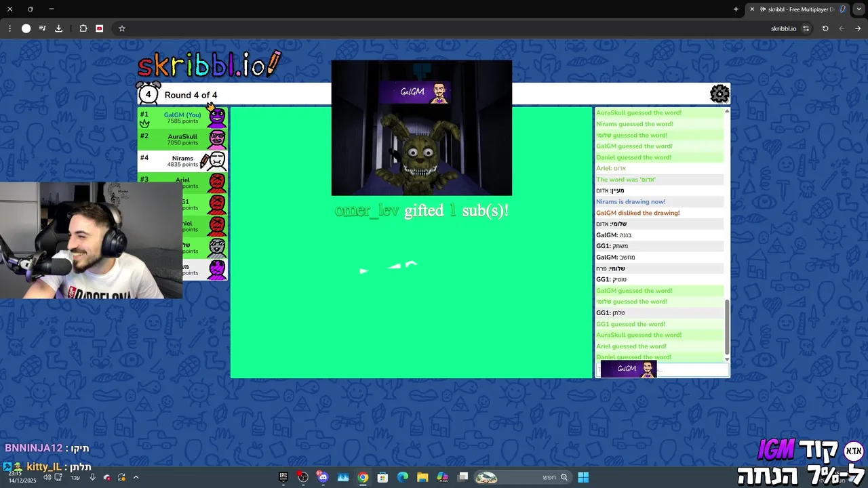Open Microsoft 365 from the taskbar

point(443,477)
